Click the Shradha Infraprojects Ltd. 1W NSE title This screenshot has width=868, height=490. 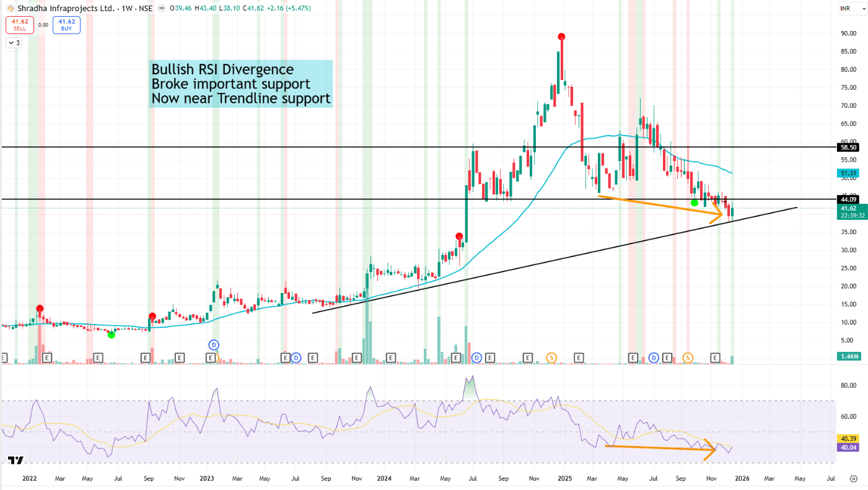[x=85, y=8]
